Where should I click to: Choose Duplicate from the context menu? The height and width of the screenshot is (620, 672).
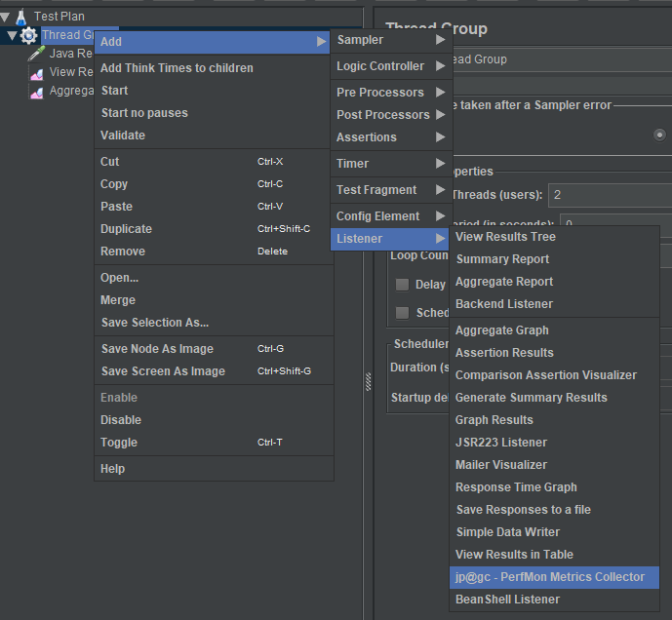click(x=126, y=229)
